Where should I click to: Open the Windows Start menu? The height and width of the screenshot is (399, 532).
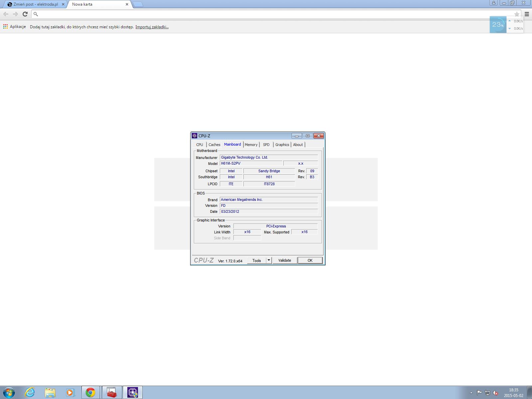(x=9, y=392)
